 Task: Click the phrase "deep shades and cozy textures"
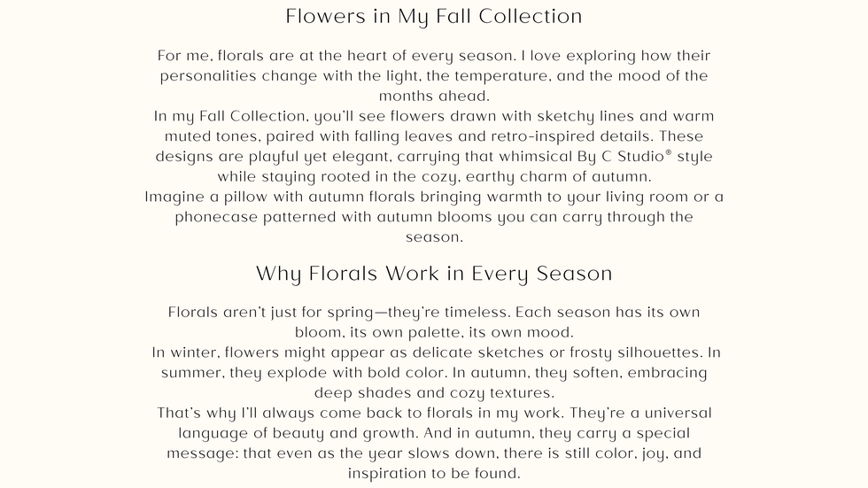point(434,392)
